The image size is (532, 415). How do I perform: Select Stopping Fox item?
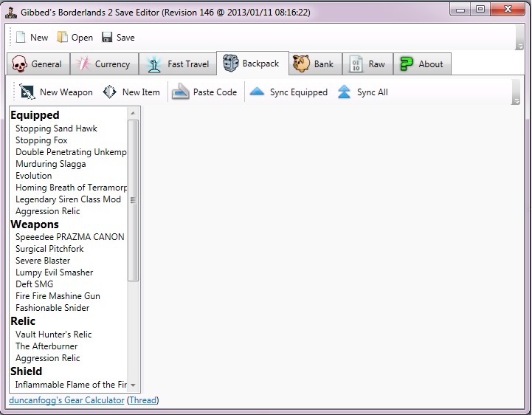[41, 140]
